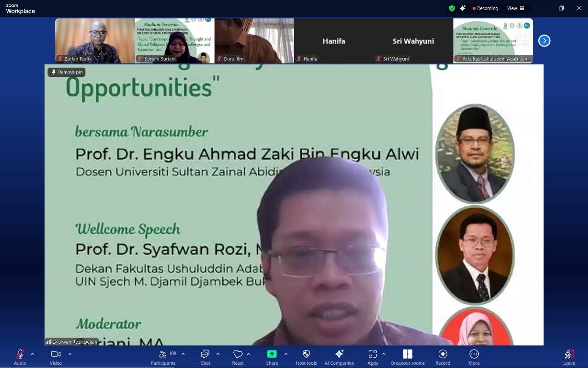Expand video options caret
Viewport: 588px width, 368px height.
coord(70,354)
